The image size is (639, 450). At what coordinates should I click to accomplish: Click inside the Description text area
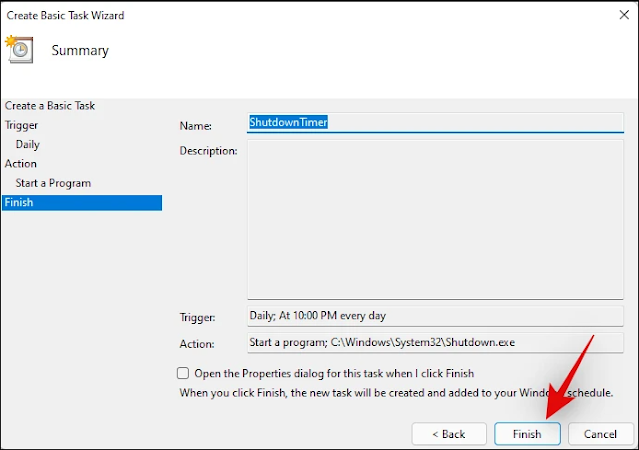[x=435, y=220]
